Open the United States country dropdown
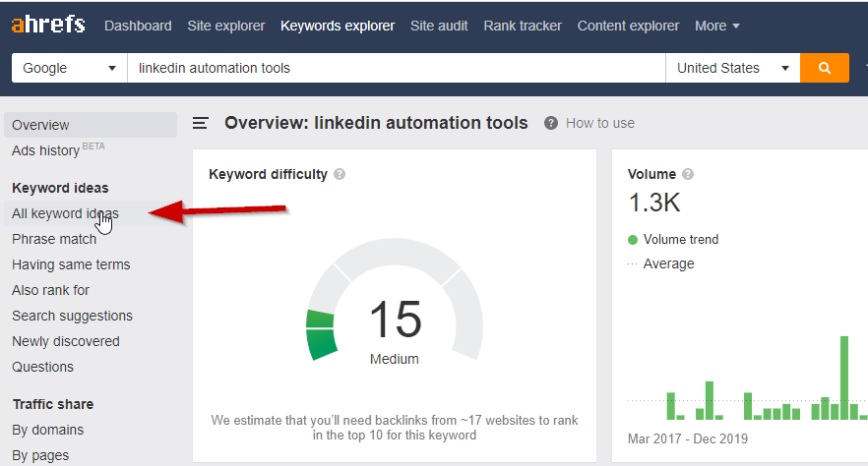 click(x=732, y=68)
